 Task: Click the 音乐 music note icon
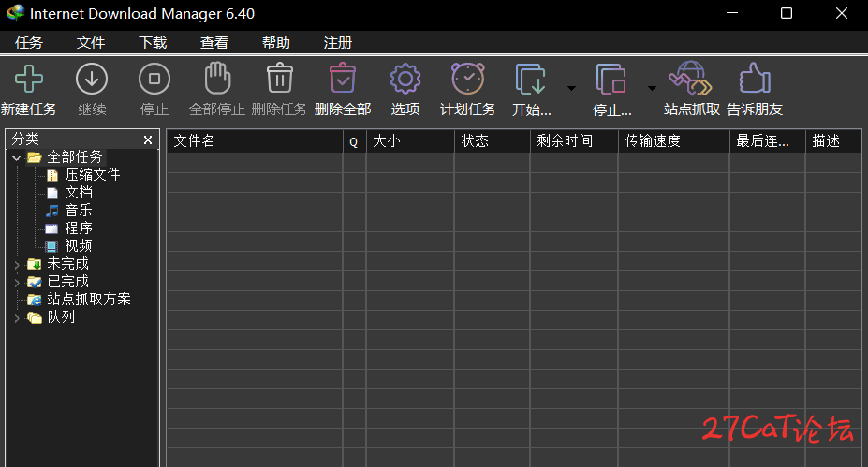pos(52,211)
